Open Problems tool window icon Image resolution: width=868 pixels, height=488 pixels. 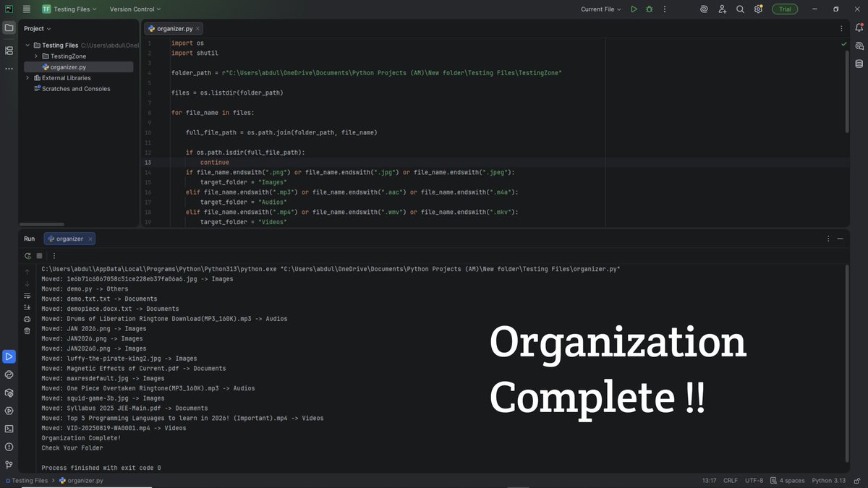9,446
